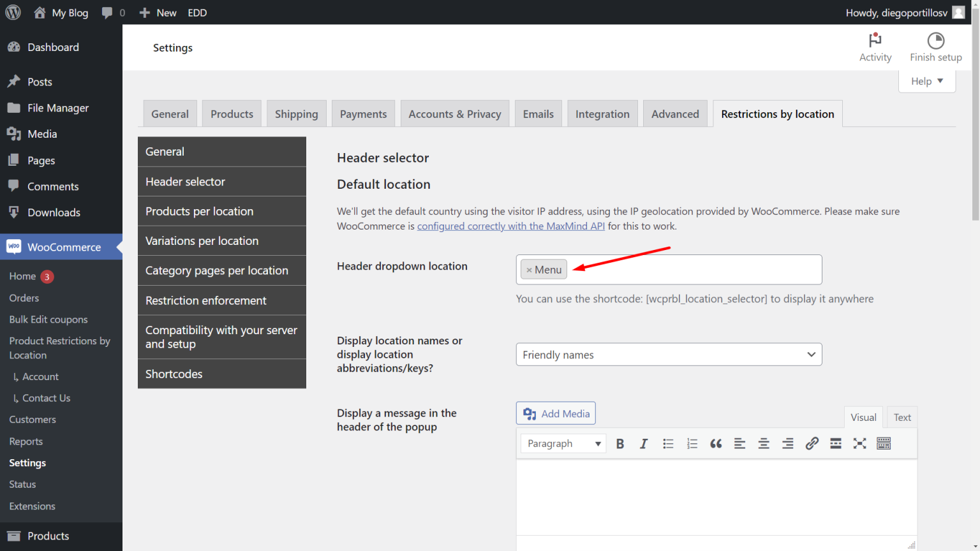Open the insert link tool
The height and width of the screenshot is (551, 980).
811,443
